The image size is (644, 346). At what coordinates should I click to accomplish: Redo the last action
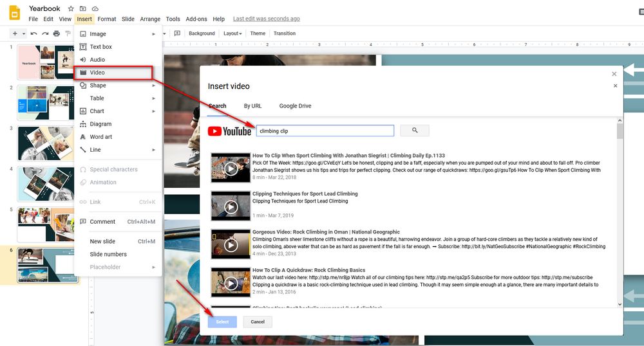45,33
